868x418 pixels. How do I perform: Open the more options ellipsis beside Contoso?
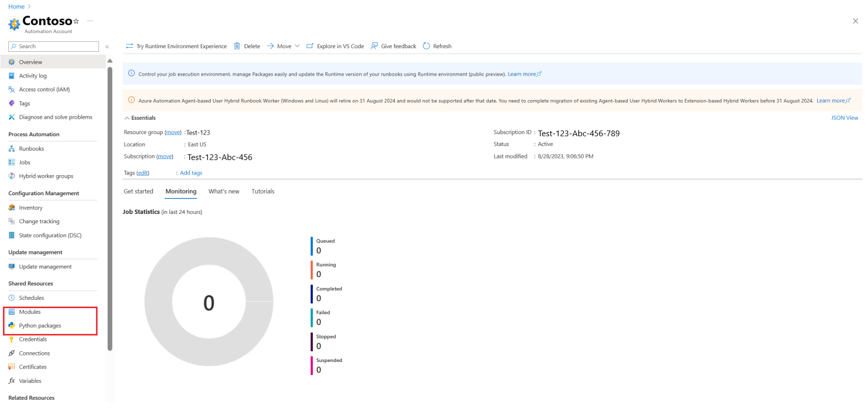click(x=90, y=21)
